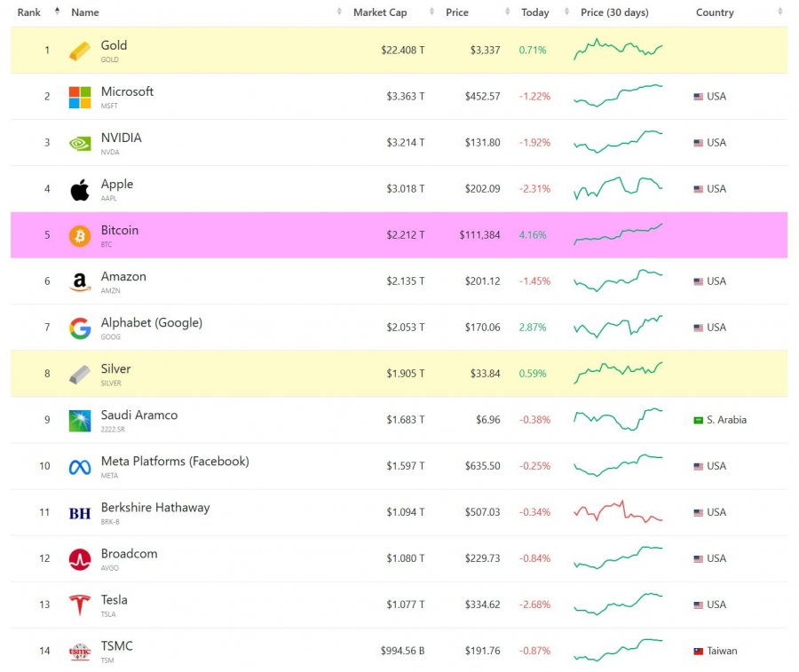Image resolution: width=799 pixels, height=672 pixels.
Task: Click the NVIDIA logo icon
Action: [80, 143]
